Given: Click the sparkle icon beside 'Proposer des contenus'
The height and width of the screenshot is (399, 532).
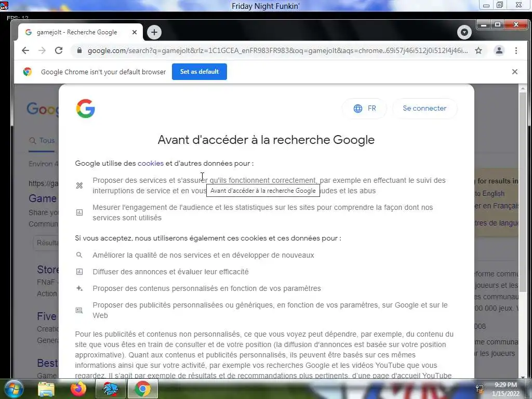Looking at the screenshot, I should coord(79,288).
